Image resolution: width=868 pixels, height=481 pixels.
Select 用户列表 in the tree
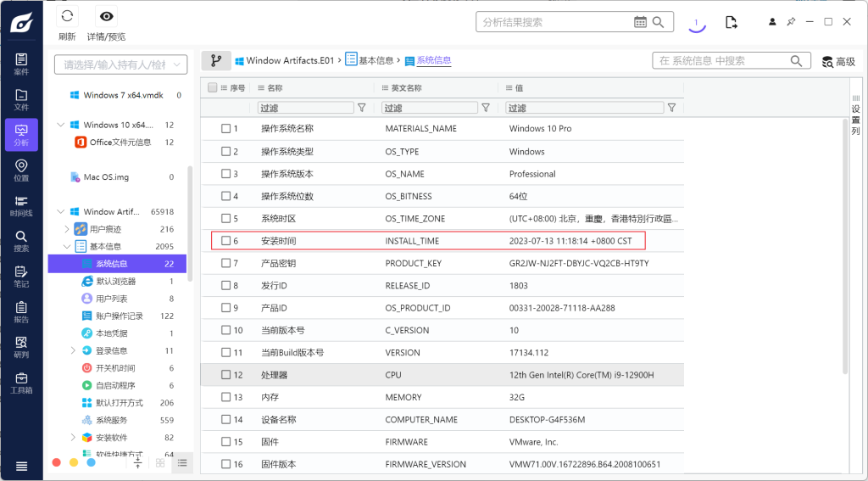(111, 299)
